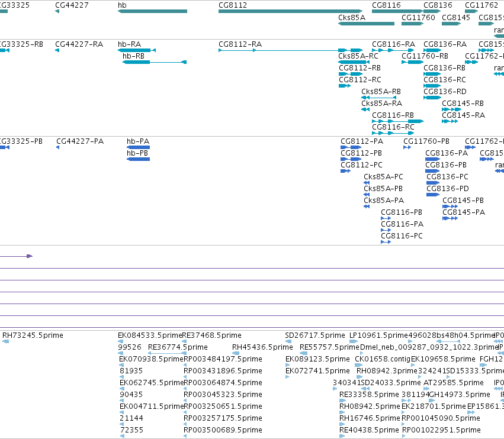This screenshot has width=504, height=439.
Task: Click the EK089123.5prime EST label
Action: pyautogui.click(x=317, y=359)
